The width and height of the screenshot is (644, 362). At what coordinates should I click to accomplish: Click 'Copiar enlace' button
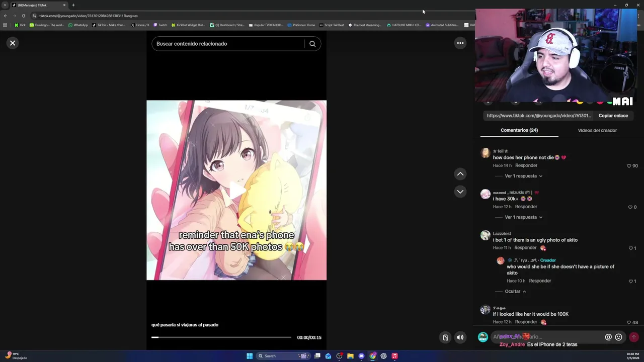[x=613, y=116]
